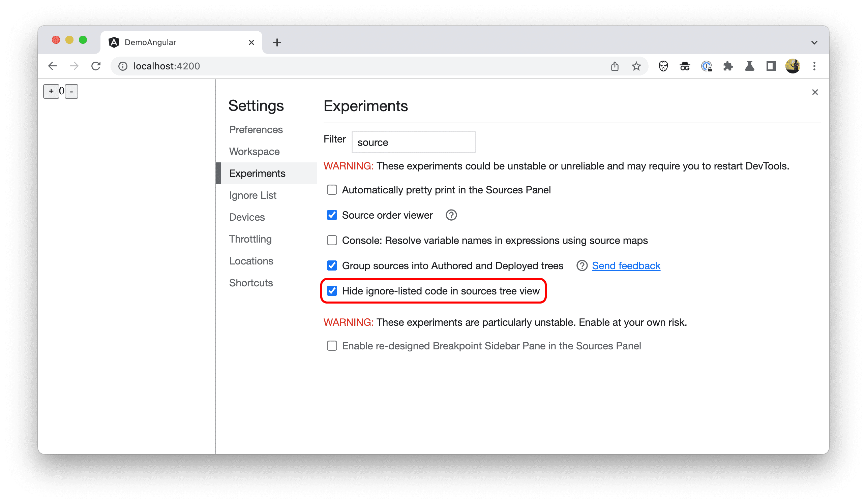This screenshot has height=504, width=867.
Task: Click the close button for Settings panel
Action: (815, 92)
